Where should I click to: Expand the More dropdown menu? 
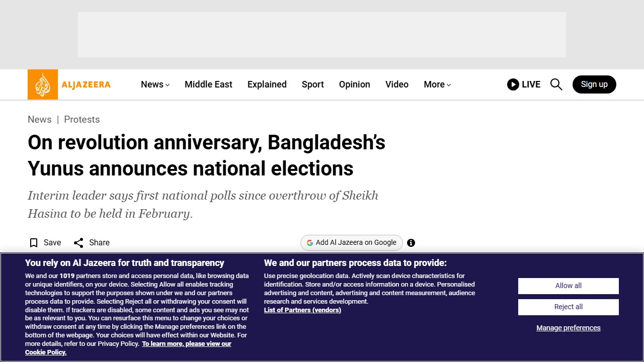(437, 84)
